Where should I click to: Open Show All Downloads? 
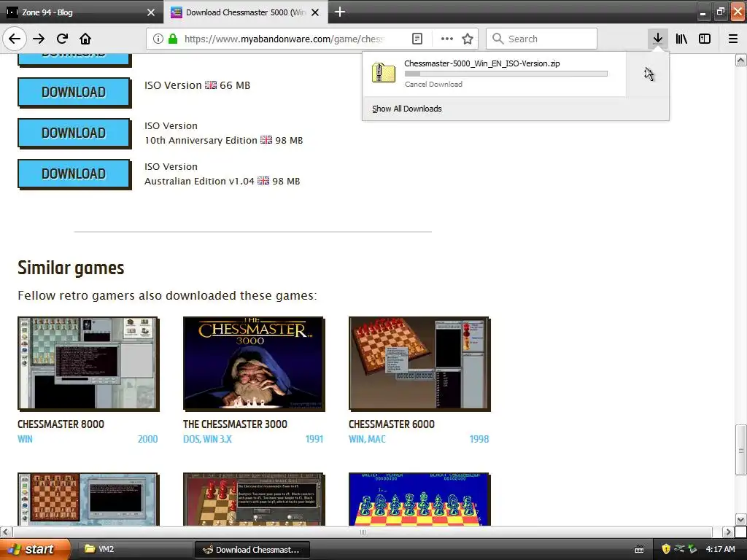click(x=407, y=109)
